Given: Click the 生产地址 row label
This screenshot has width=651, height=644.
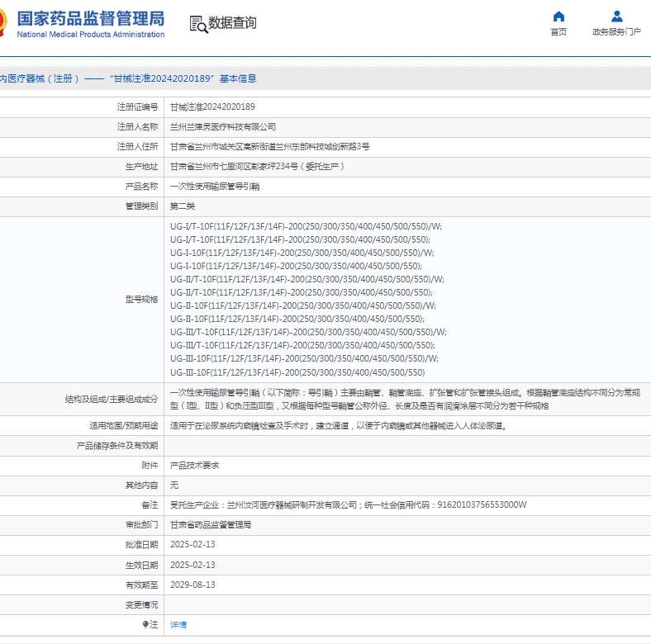Looking at the screenshot, I should 141,167.
